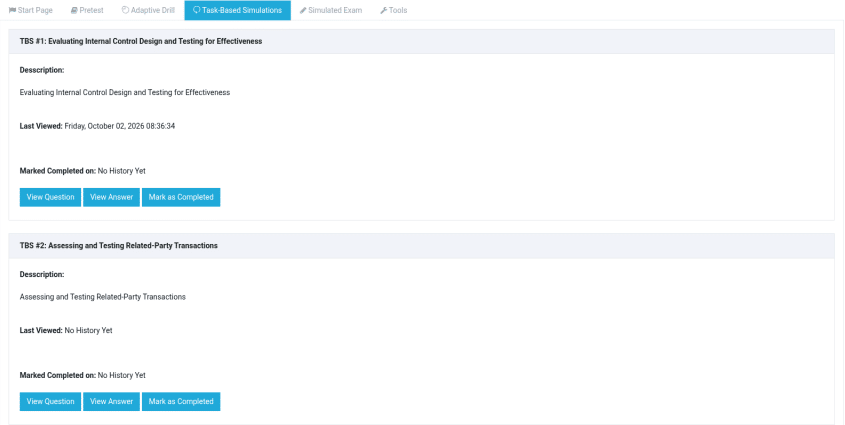Click the Task-Based Simulations tab icon
The width and height of the screenshot is (845, 425).
tap(197, 10)
